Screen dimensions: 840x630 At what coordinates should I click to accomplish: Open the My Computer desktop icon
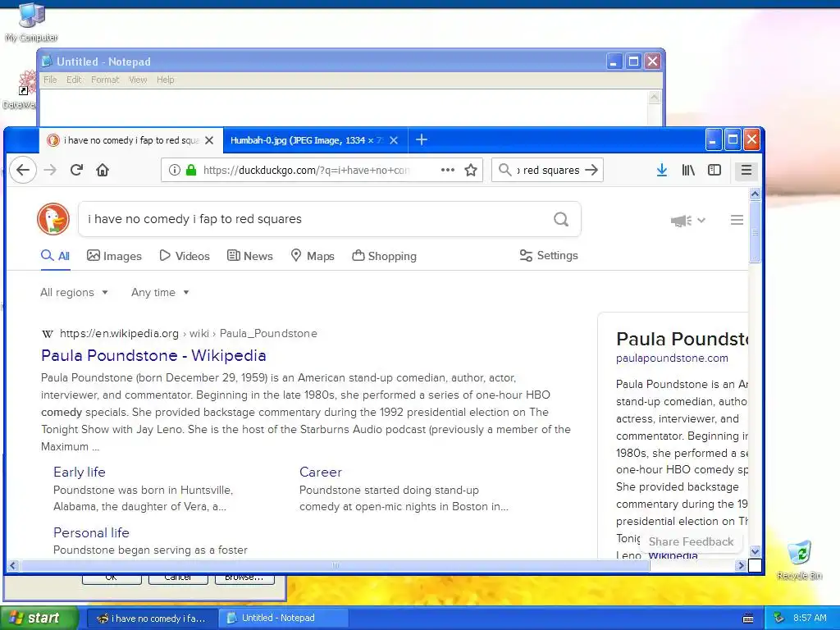coord(31,22)
